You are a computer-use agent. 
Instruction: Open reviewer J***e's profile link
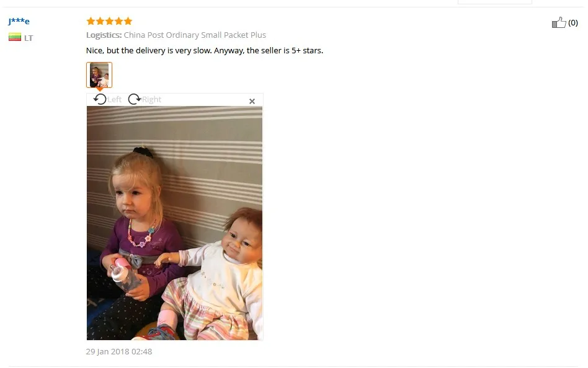tap(19, 21)
